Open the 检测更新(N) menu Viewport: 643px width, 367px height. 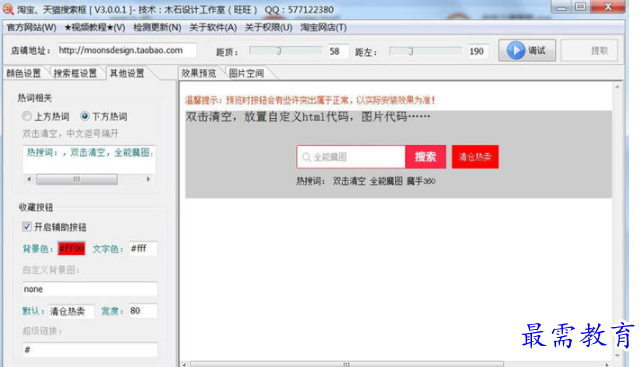click(157, 27)
